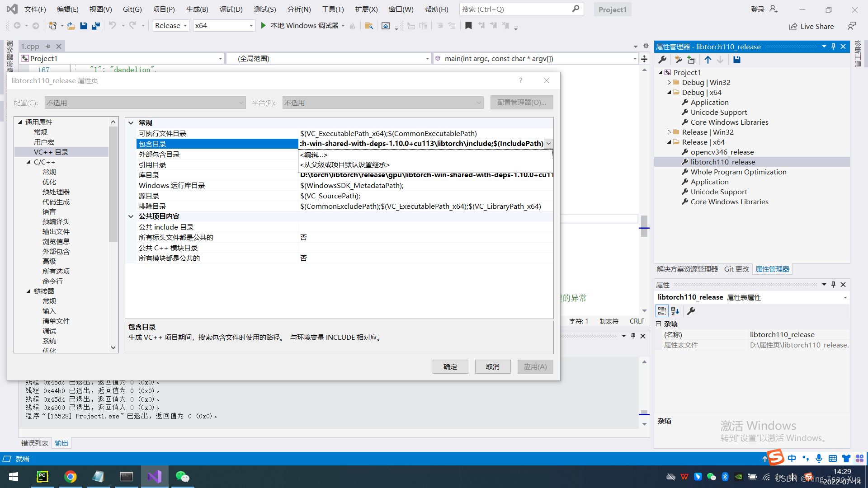Pin the 1.cpp editor tab

48,46
